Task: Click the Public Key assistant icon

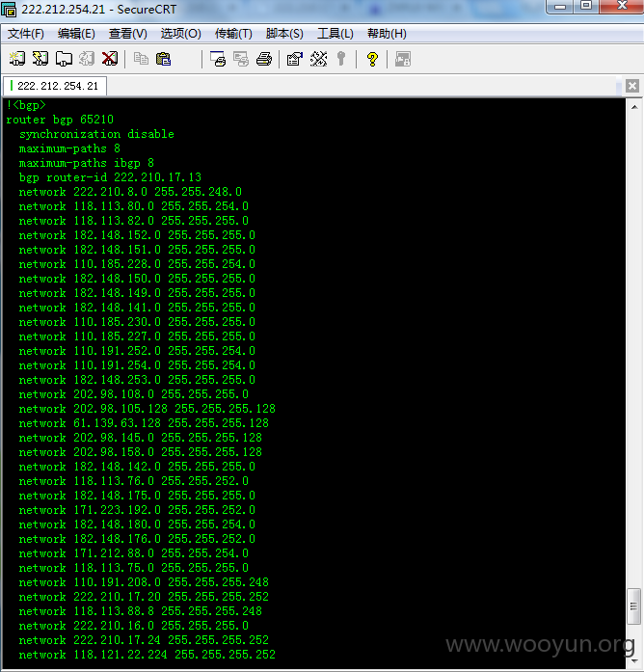Action: click(341, 59)
